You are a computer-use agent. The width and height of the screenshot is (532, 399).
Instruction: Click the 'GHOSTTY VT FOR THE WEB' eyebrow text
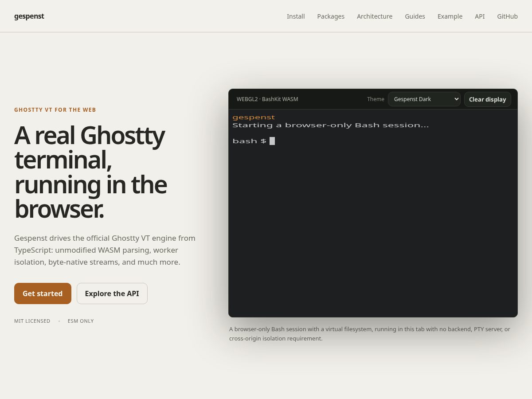point(55,110)
